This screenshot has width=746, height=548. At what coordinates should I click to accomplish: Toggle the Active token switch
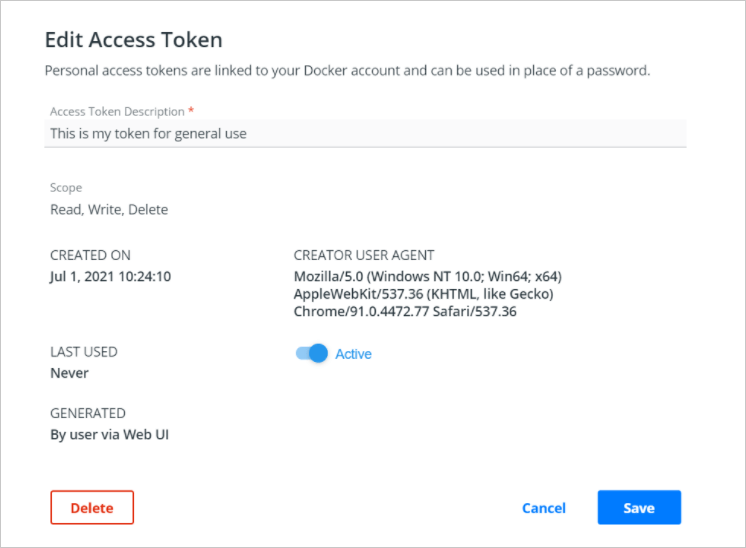(x=312, y=353)
